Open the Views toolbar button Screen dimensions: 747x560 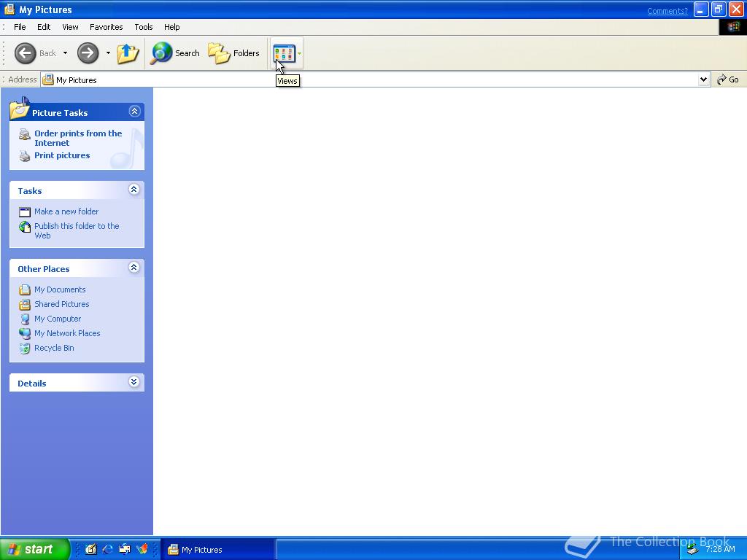click(285, 52)
